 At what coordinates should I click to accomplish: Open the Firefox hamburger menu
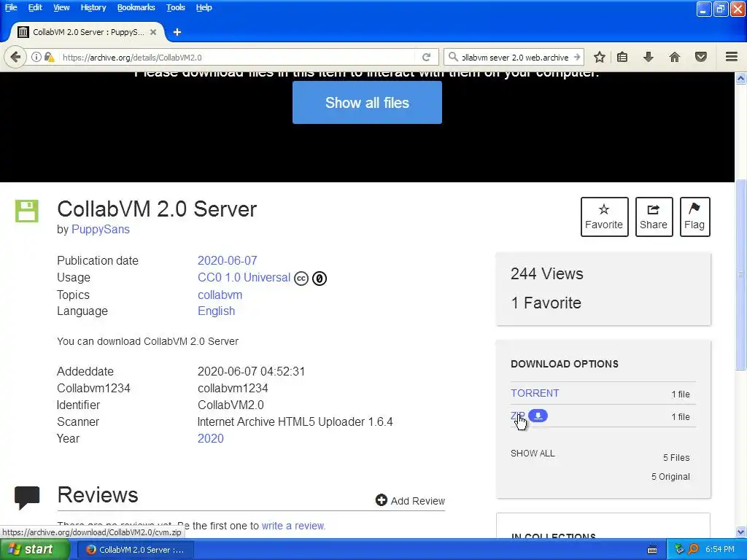click(x=732, y=57)
